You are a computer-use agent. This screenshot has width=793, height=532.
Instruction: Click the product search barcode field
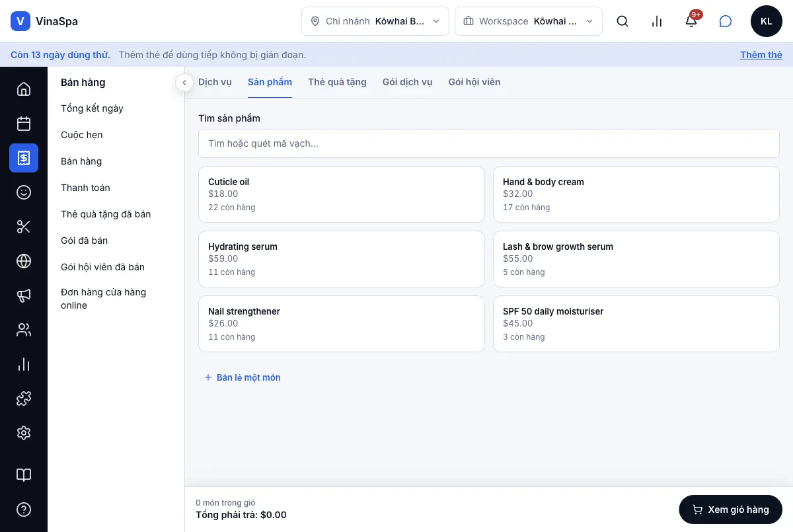click(489, 143)
